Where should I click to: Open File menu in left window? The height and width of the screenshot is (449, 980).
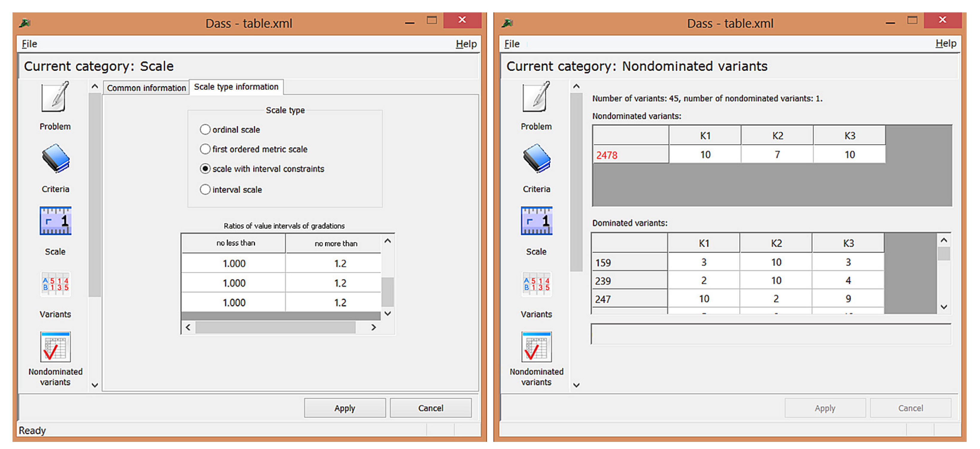(29, 44)
